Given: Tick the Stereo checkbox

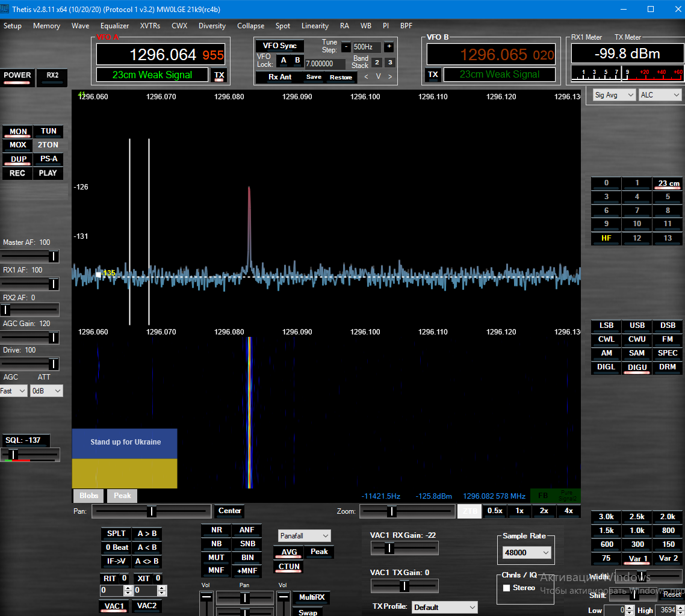Looking at the screenshot, I should pyautogui.click(x=506, y=588).
